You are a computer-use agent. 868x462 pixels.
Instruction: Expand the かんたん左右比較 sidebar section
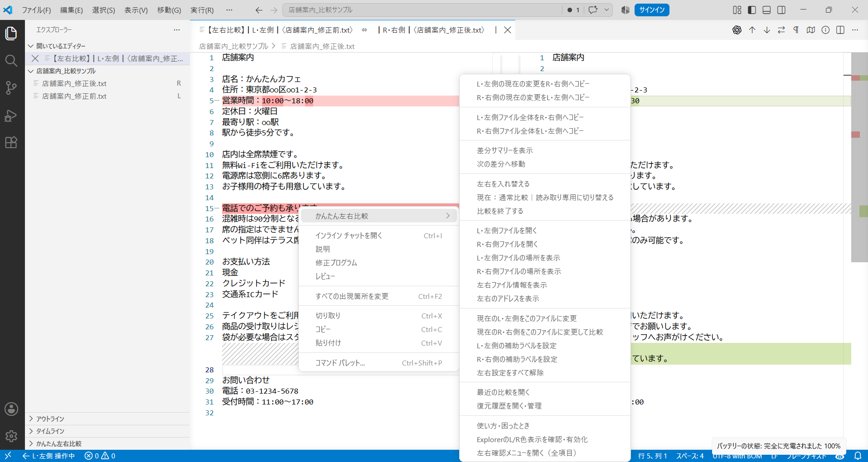pyautogui.click(x=107, y=444)
